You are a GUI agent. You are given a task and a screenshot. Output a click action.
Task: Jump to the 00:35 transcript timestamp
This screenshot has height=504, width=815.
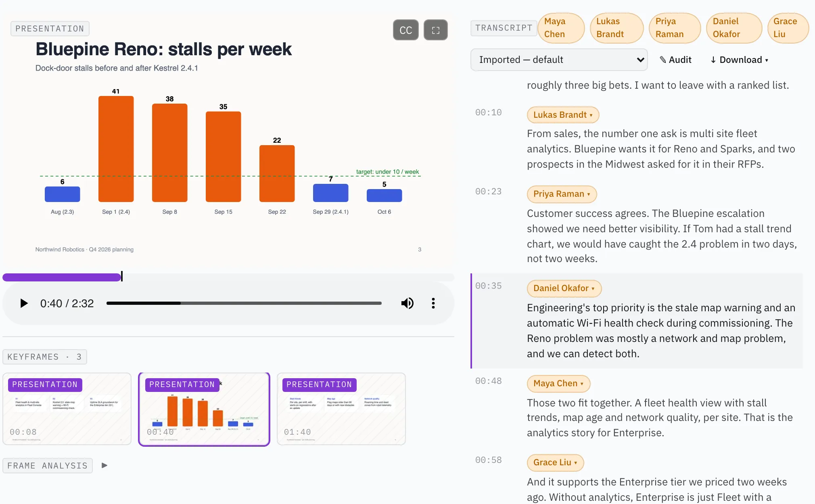[488, 286]
